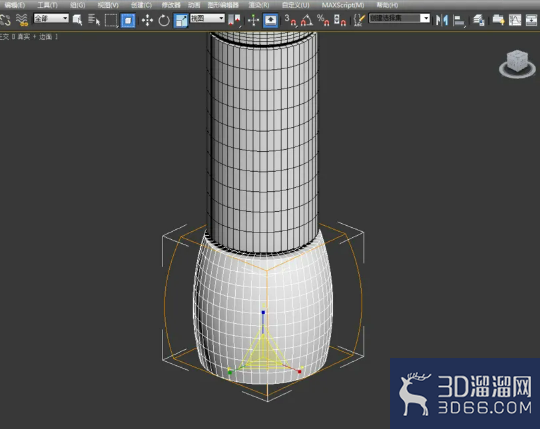Activate the Select and Uniform Scale tool
This screenshot has width=540, height=429.
[181, 20]
